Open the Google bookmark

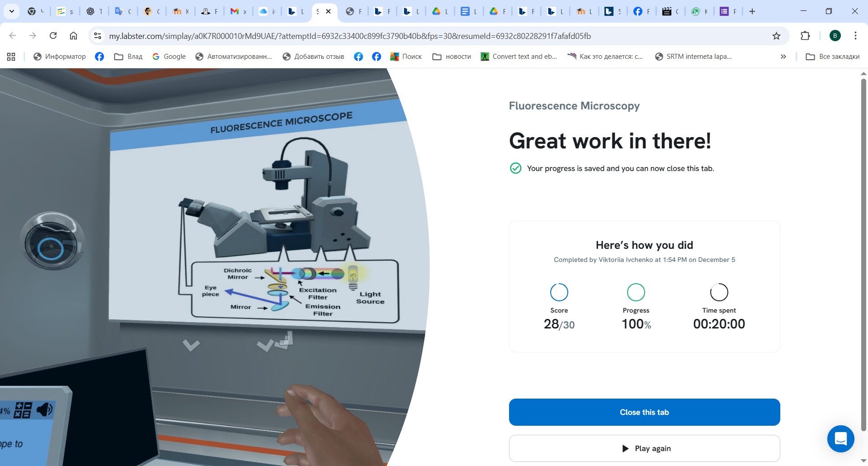169,57
